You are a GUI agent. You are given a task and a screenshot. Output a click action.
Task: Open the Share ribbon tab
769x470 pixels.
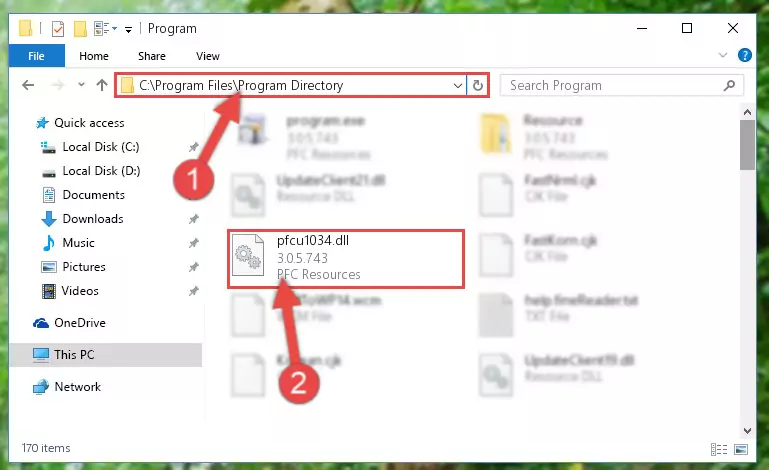(x=152, y=56)
